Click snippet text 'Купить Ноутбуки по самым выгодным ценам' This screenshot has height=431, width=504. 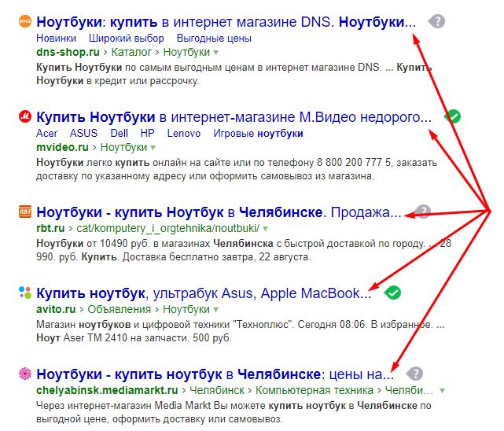[146, 68]
